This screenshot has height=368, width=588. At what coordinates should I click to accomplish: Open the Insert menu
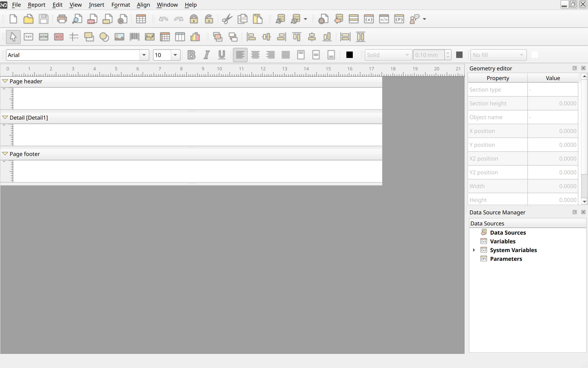coord(96,5)
